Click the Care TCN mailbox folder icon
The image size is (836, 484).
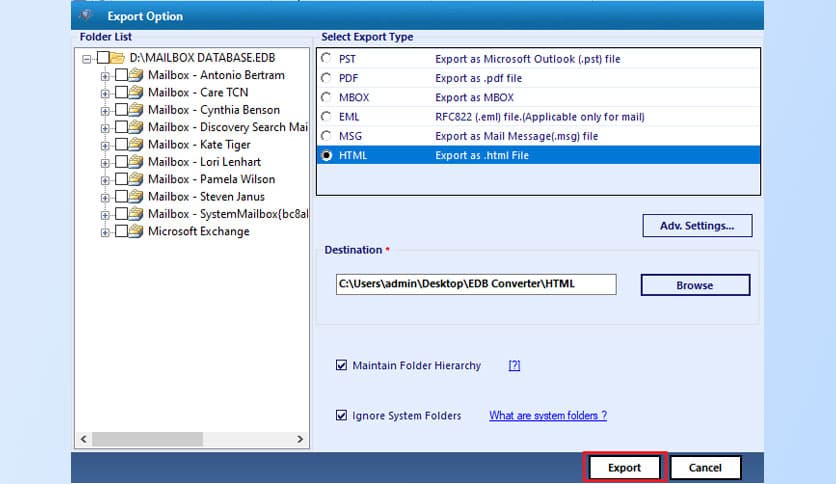pyautogui.click(x=136, y=92)
